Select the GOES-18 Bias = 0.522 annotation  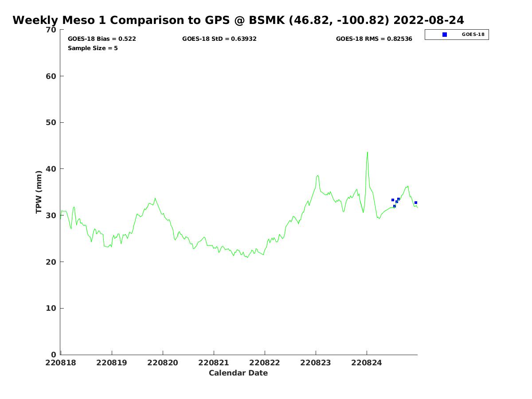102,39
